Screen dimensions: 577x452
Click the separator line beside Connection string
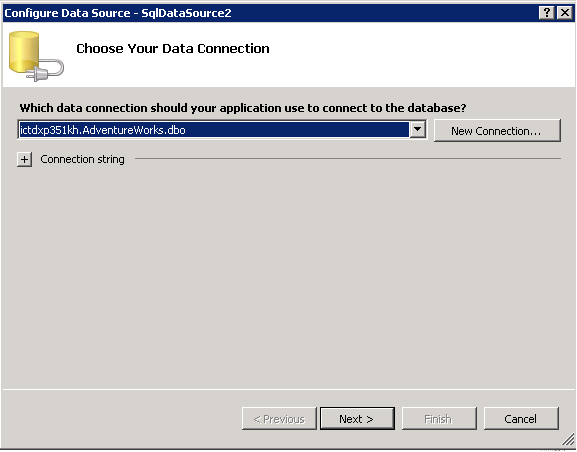click(348, 159)
